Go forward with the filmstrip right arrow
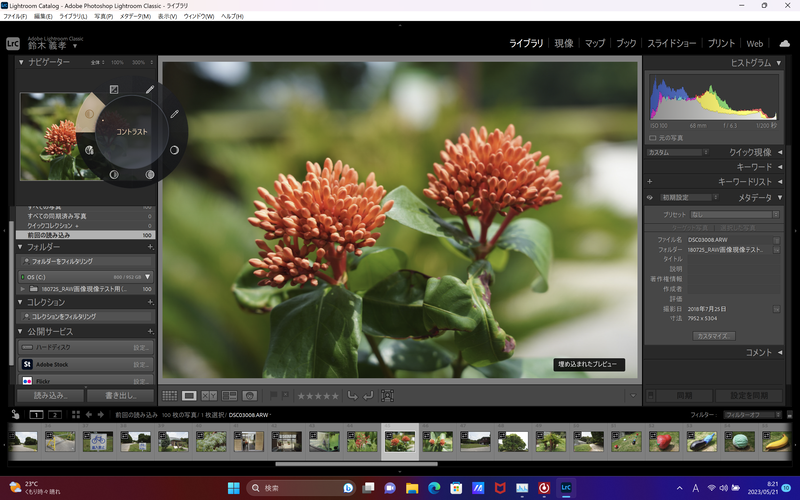The height and width of the screenshot is (500, 800). pos(101,415)
